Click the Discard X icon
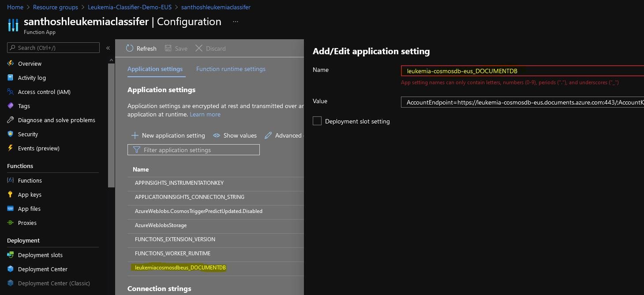The height and width of the screenshot is (295, 644). [x=199, y=48]
